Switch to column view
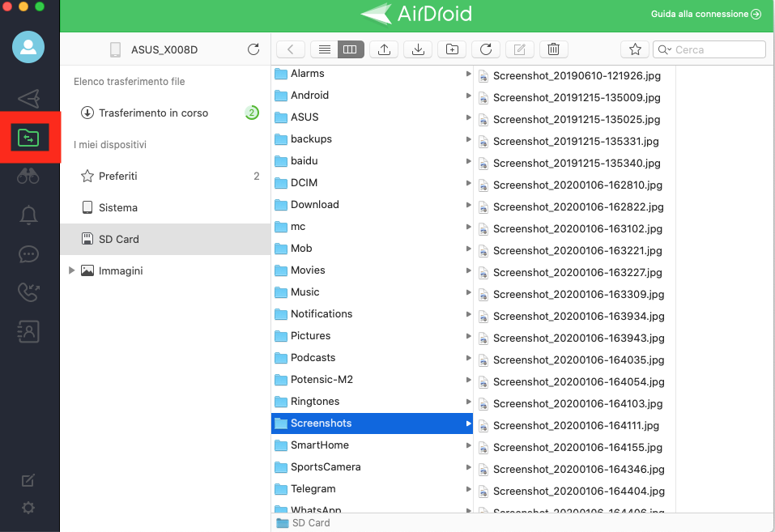 tap(351, 49)
